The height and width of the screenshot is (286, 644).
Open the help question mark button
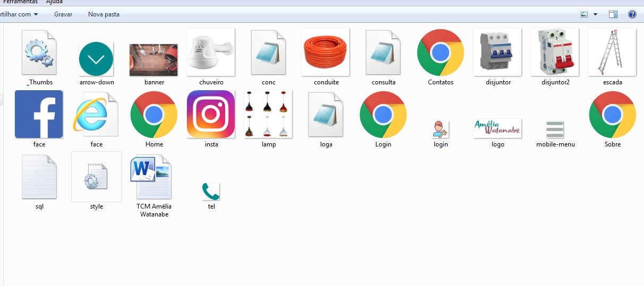coord(632,14)
